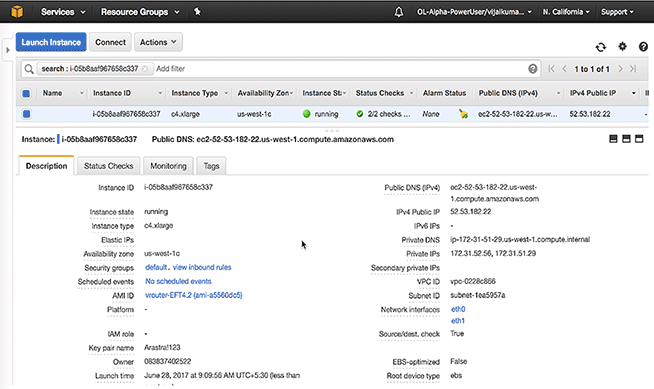This screenshot has height=389, width=654.
Task: Switch to the Monitoring tab
Action: pyautogui.click(x=168, y=166)
